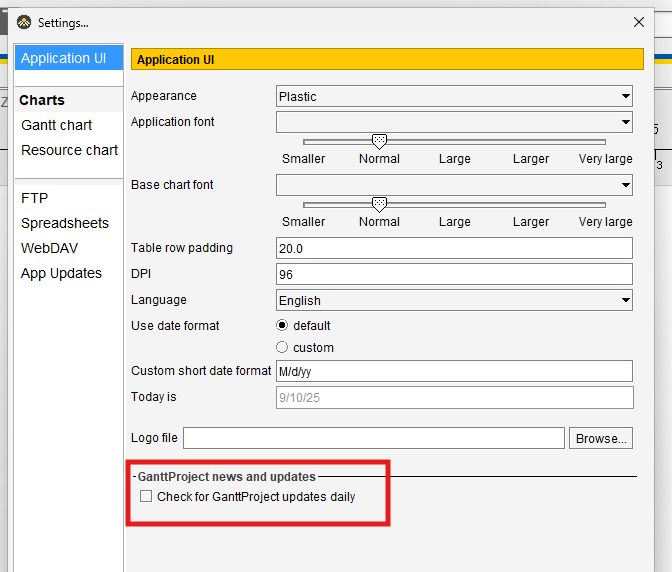Expand the Application font dropdown
This screenshot has height=572, width=672.
[454, 122]
